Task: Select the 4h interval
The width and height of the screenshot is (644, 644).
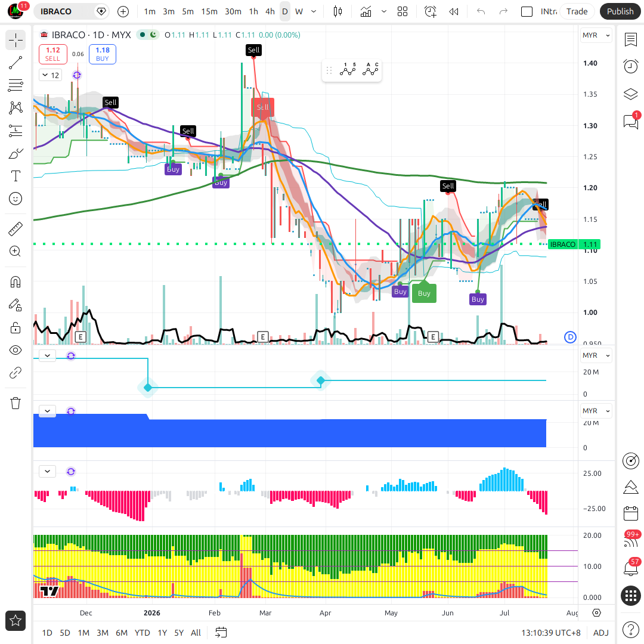Action: click(x=270, y=11)
